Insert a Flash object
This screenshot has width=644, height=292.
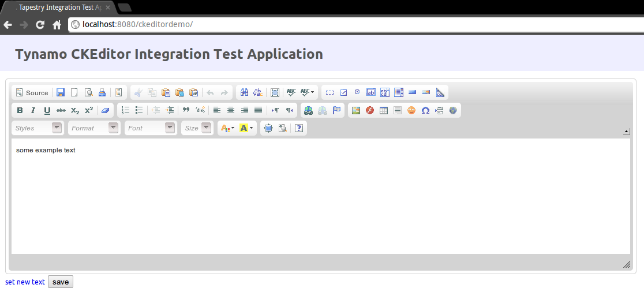pyautogui.click(x=370, y=110)
